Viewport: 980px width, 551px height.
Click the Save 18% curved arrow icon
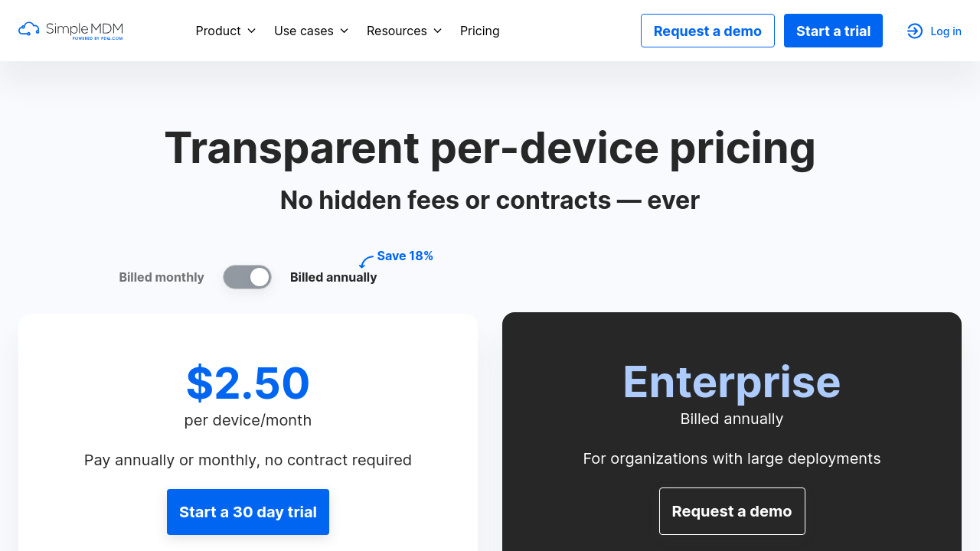(366, 262)
